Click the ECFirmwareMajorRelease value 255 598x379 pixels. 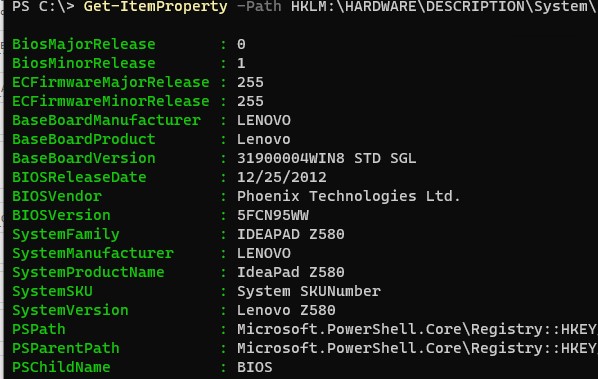click(x=250, y=82)
